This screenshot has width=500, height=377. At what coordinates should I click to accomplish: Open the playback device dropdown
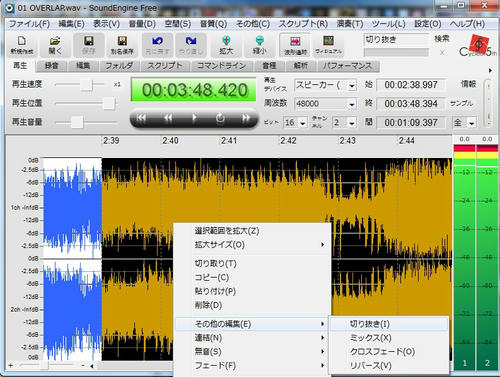(352, 85)
